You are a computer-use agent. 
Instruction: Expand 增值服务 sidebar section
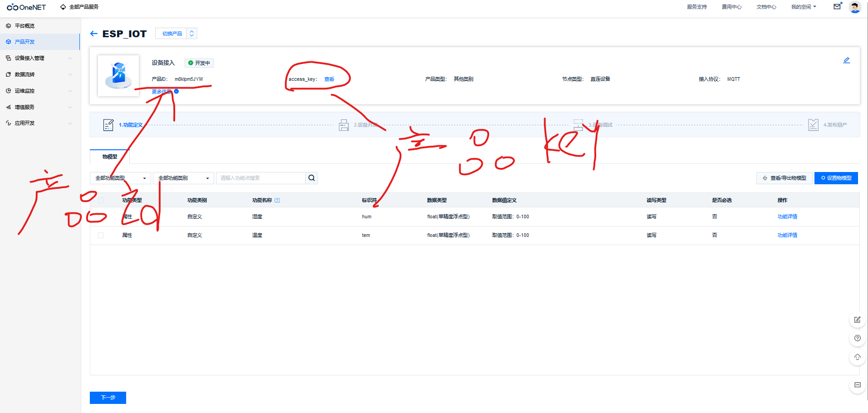tap(40, 107)
